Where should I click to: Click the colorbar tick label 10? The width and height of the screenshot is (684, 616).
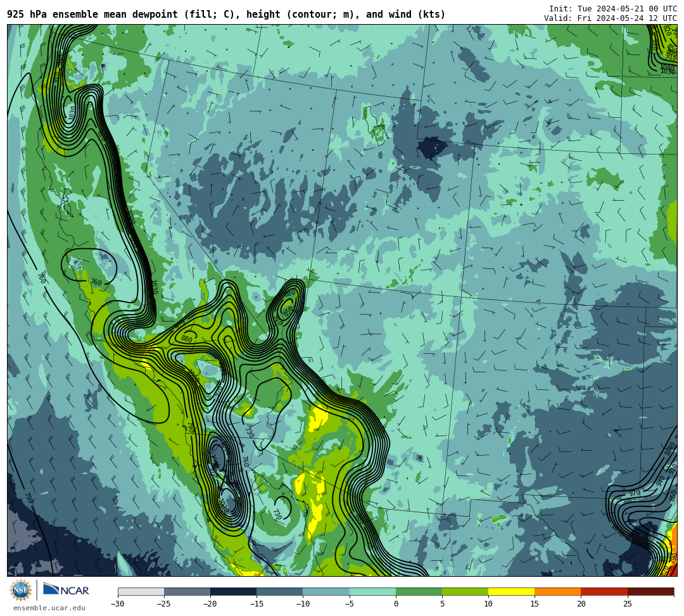coord(488,604)
